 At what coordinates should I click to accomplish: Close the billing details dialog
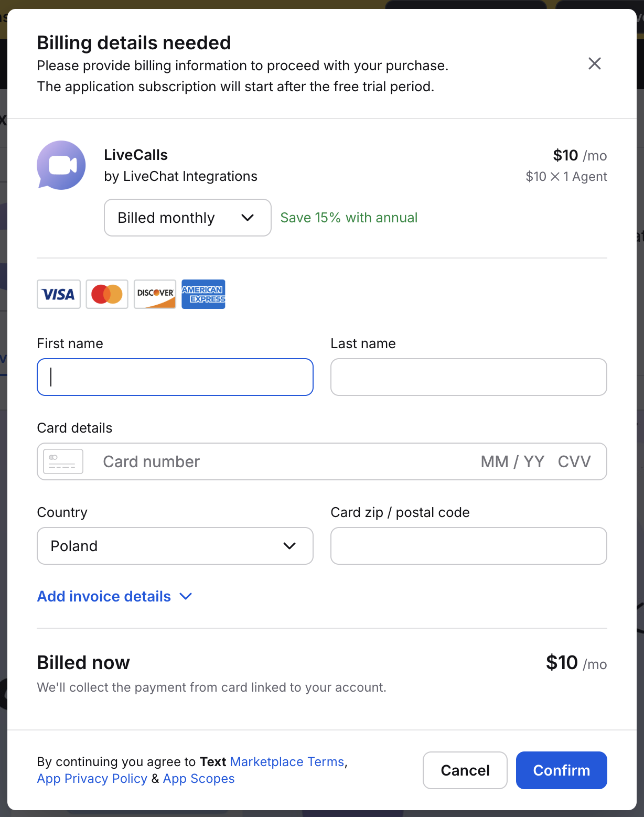tap(594, 63)
